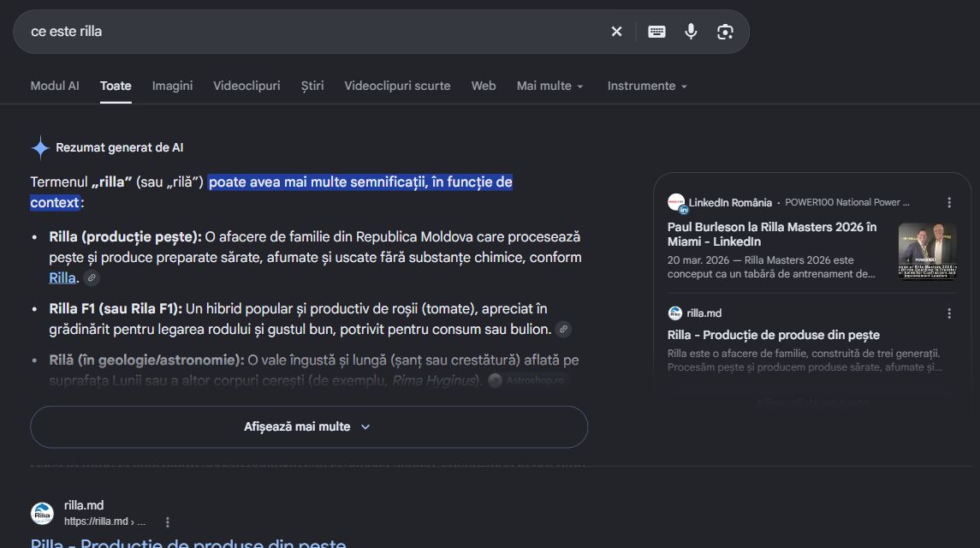
Task: Open options menu for bottom rilla.md result
Action: tap(167, 521)
